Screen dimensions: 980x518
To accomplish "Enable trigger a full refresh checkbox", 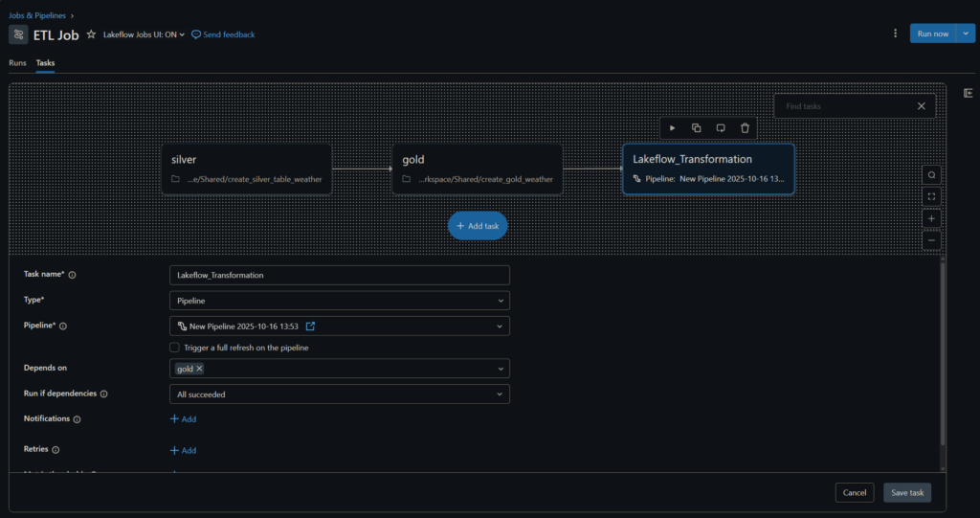I will [x=174, y=348].
